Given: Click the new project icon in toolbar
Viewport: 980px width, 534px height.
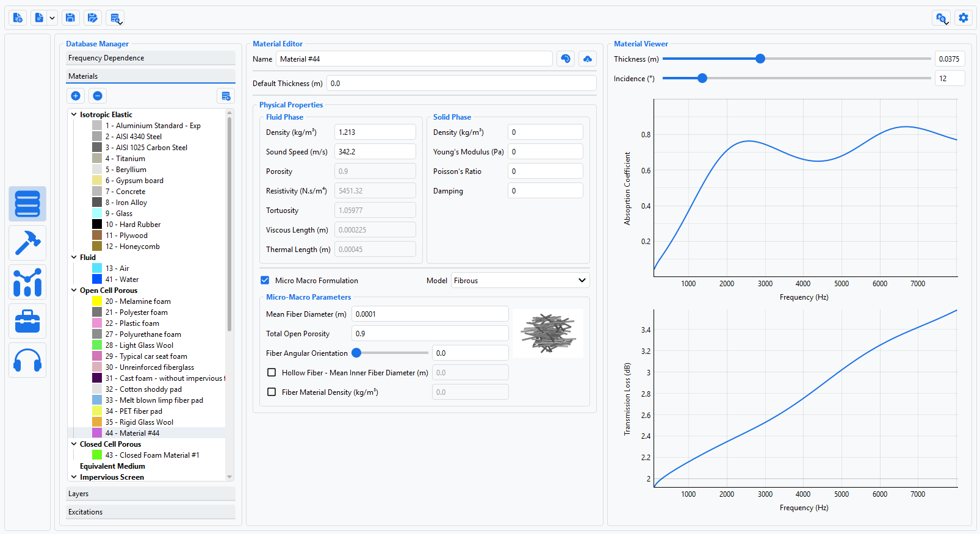Looking at the screenshot, I should click(18, 18).
